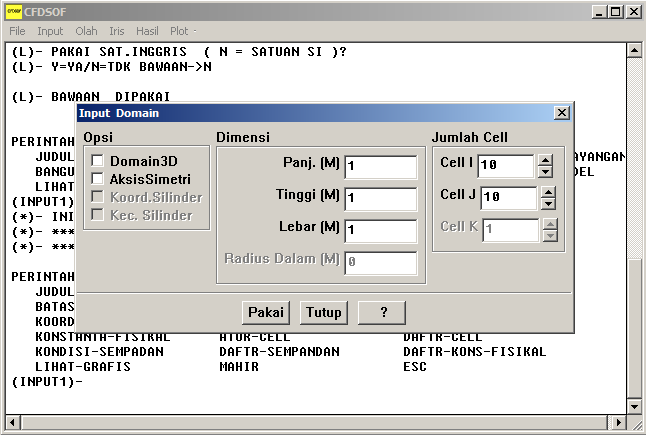This screenshot has width=646, height=435.
Task: Click the vertical scrollbar up arrow
Action: (634, 51)
